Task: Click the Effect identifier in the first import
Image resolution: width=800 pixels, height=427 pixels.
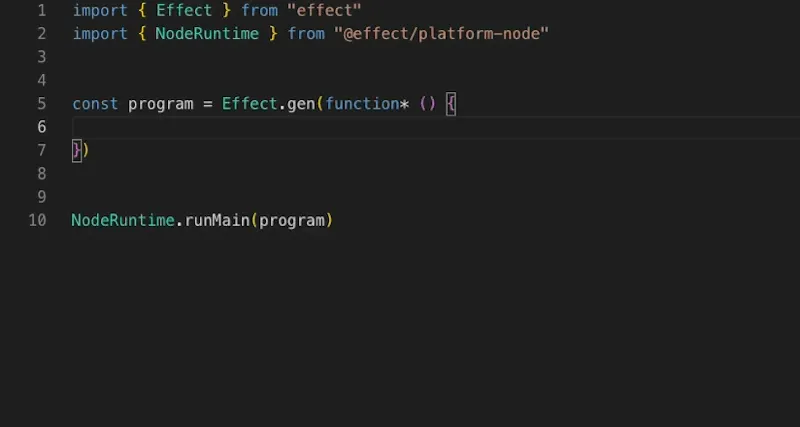Action: click(x=183, y=11)
